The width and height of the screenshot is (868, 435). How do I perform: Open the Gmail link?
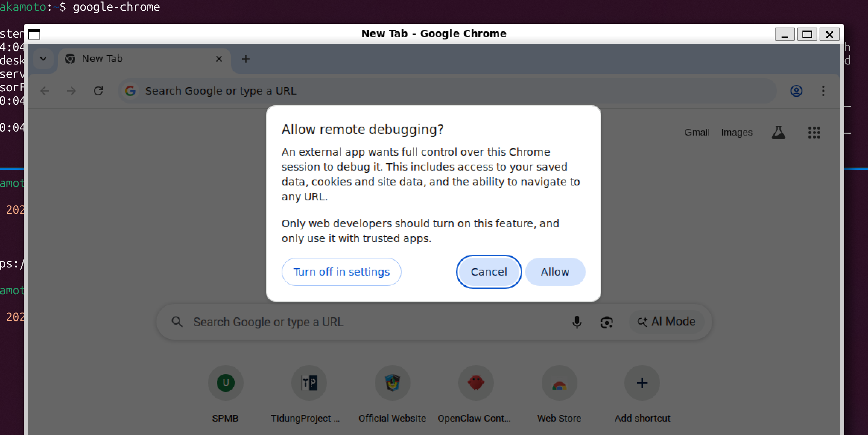point(697,132)
